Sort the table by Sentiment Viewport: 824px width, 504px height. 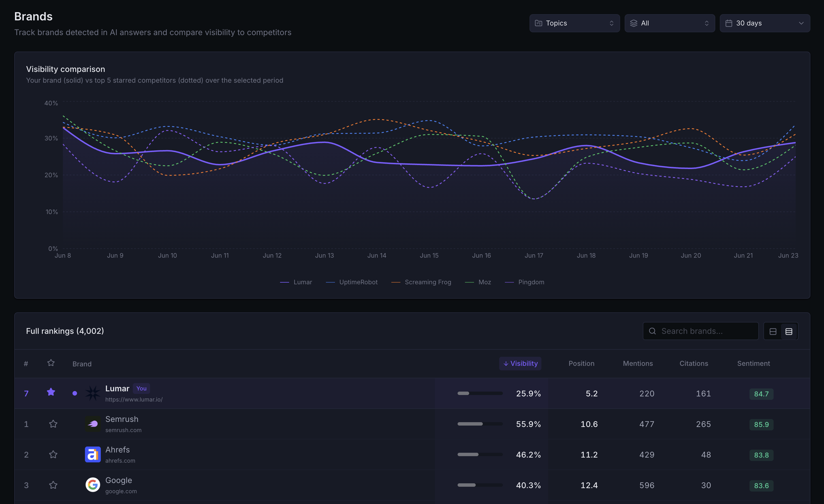coord(753,364)
